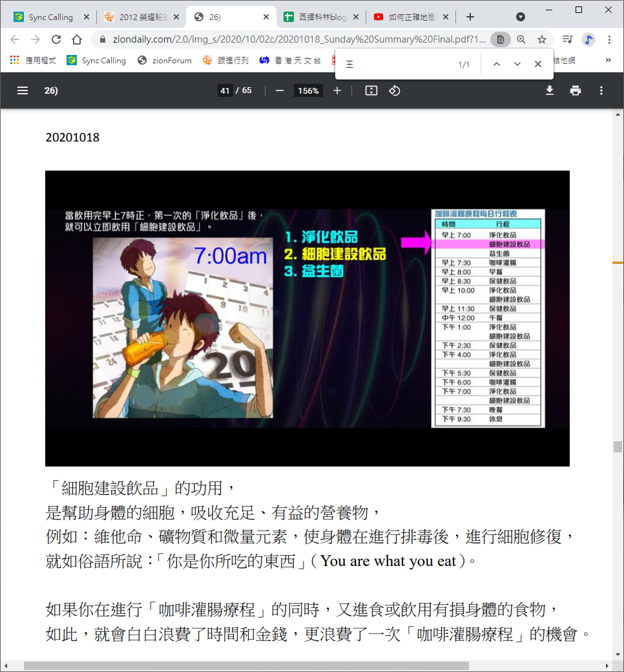The image size is (624, 672).
Task: Jump to the next find result
Action: pos(517,64)
